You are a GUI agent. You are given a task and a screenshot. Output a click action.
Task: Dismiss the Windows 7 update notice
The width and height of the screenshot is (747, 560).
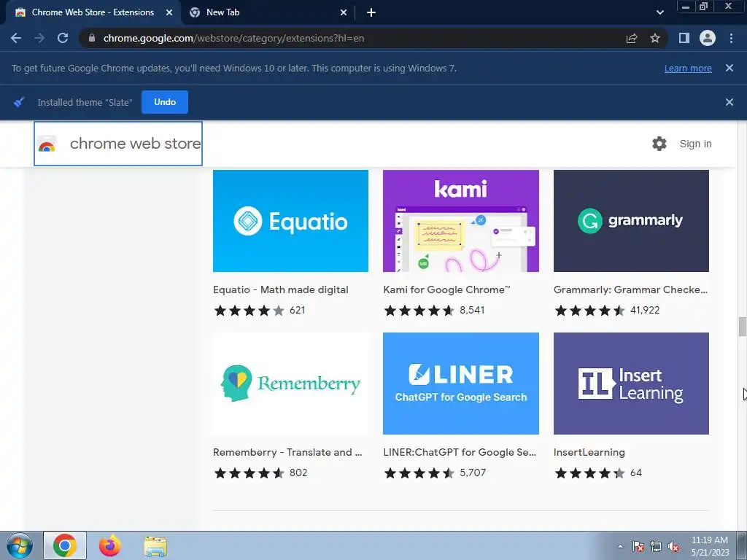point(729,68)
